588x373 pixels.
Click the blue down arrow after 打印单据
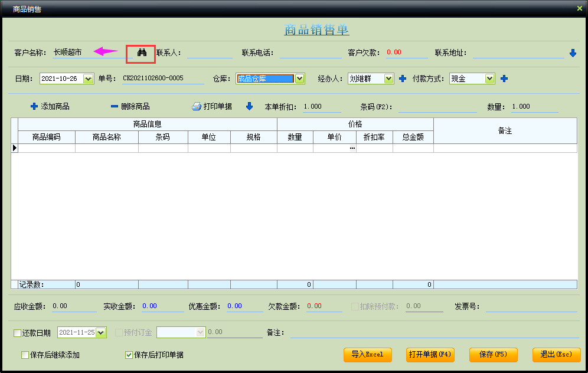click(249, 106)
